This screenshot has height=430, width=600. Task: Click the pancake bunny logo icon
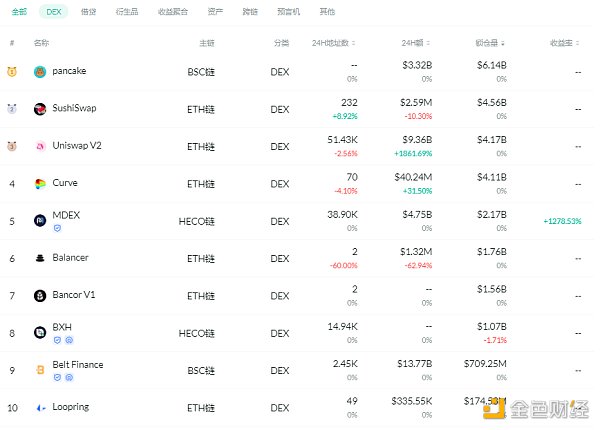click(x=40, y=72)
